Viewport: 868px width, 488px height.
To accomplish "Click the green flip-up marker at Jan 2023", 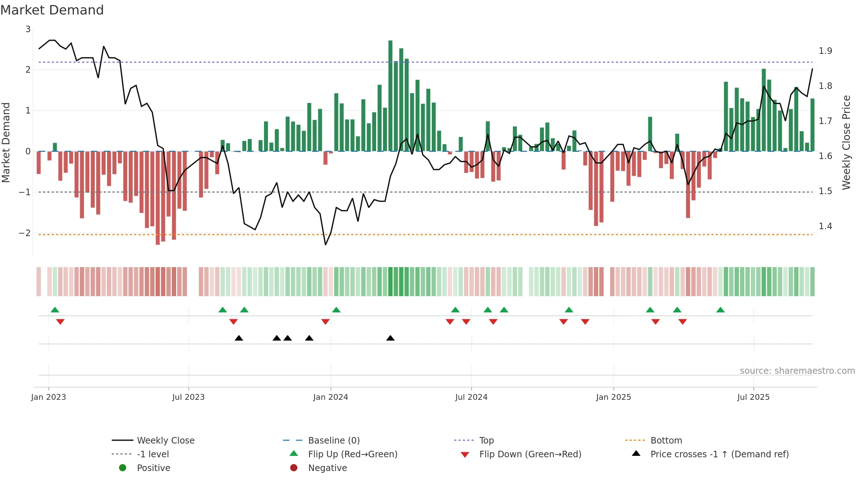I will click(x=55, y=310).
